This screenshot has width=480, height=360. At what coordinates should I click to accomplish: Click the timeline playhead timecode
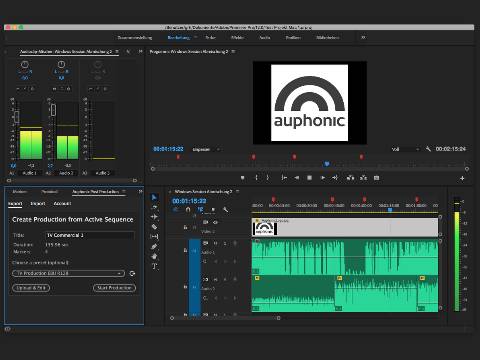tap(189, 201)
